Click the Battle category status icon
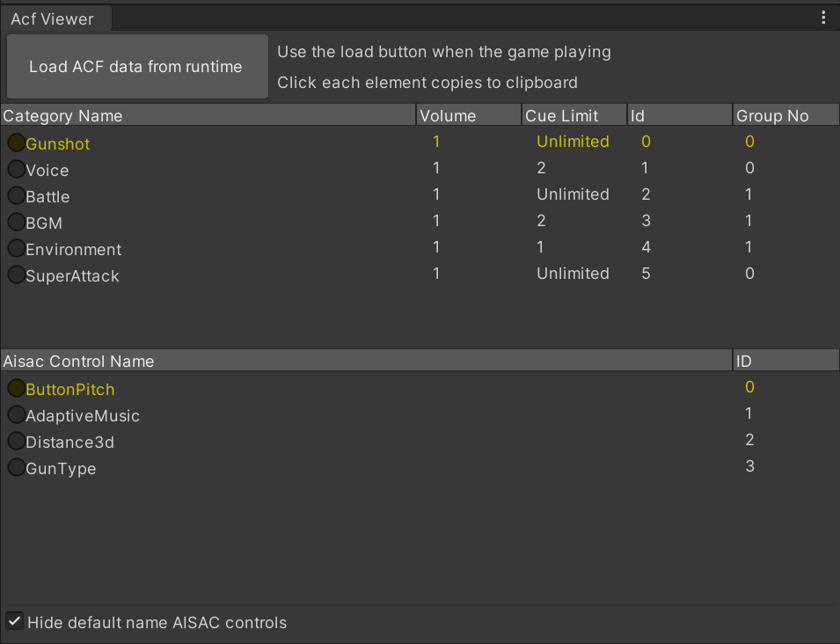This screenshot has height=644, width=840. tap(16, 196)
